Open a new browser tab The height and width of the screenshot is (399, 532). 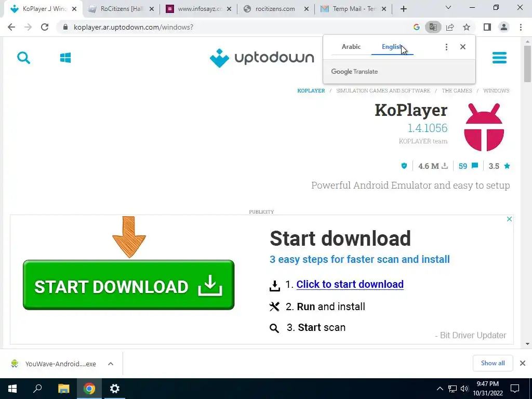(x=403, y=9)
